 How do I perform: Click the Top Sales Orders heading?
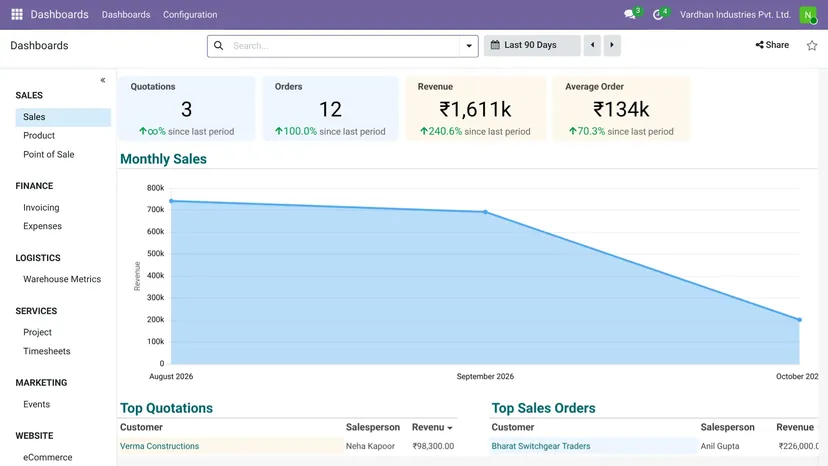(x=543, y=408)
